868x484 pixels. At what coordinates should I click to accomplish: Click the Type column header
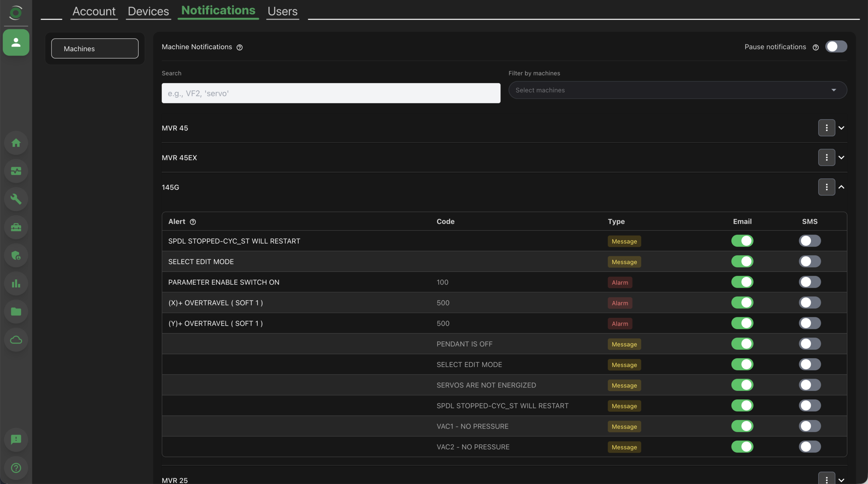coord(616,222)
